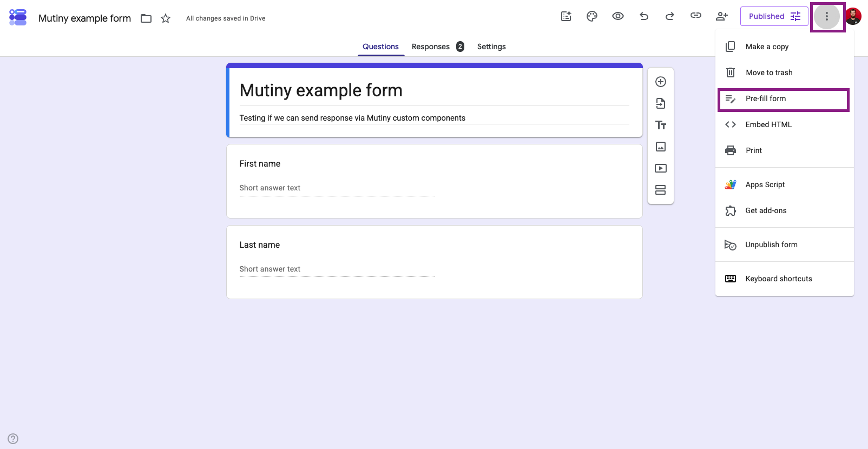Add a video to the form

[x=661, y=168]
